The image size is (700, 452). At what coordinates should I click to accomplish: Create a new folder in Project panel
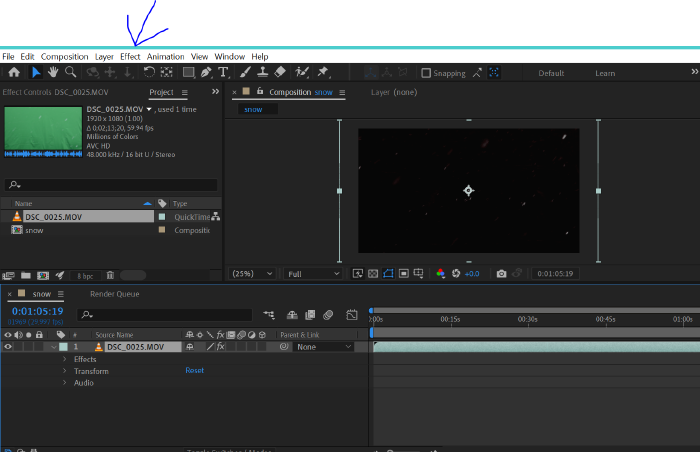26,276
